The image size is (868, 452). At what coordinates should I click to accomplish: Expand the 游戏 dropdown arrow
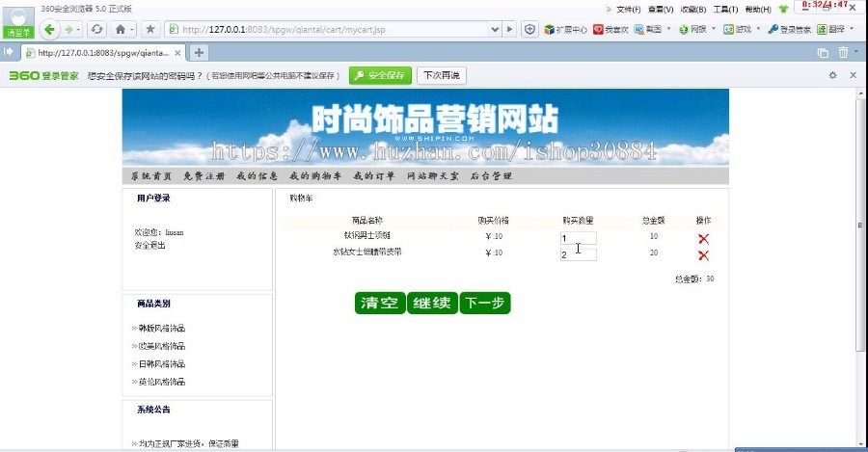pyautogui.click(x=758, y=28)
